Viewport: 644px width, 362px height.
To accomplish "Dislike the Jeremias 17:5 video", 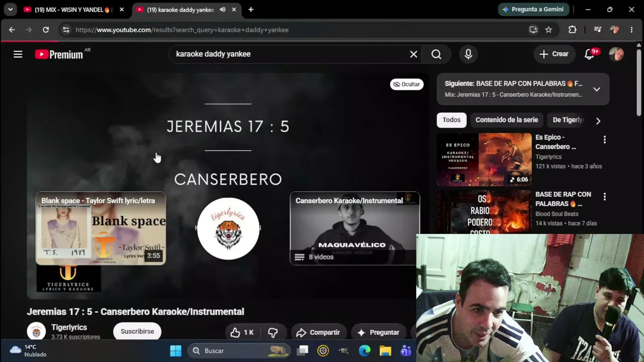I will coord(273,332).
